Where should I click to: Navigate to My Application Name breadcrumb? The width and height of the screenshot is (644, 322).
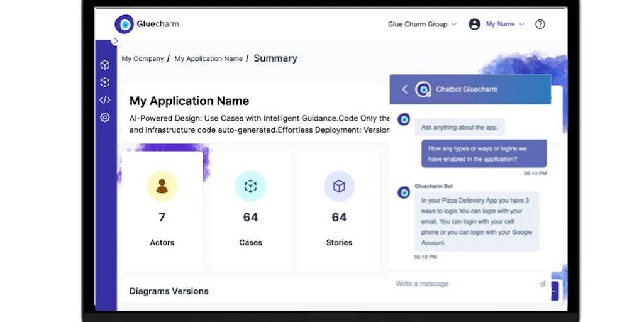208,58
